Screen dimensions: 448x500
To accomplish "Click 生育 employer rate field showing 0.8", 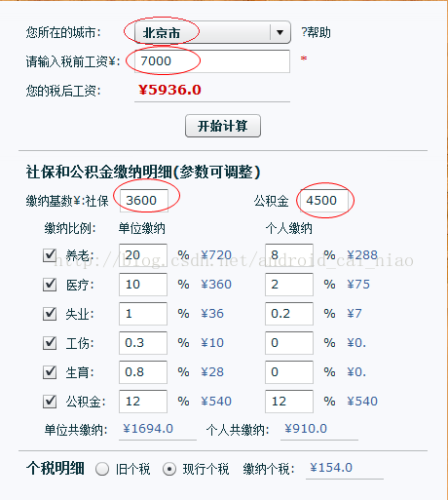I will point(143,372).
